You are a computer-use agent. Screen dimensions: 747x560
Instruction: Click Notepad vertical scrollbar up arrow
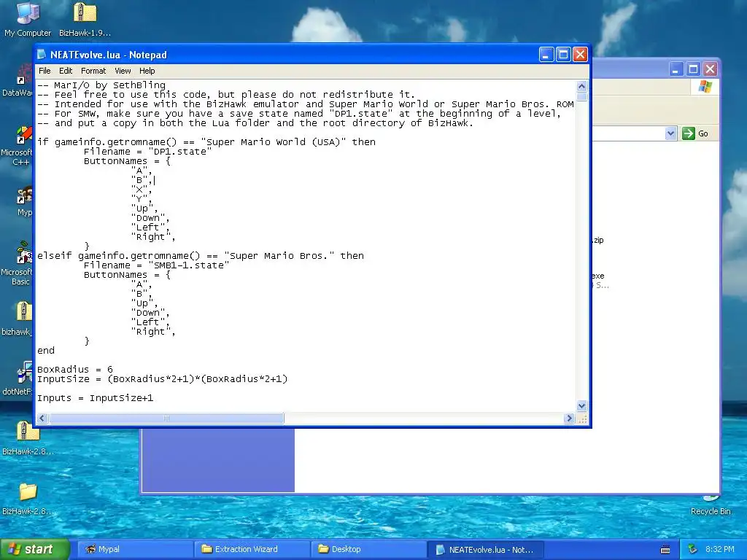[581, 86]
